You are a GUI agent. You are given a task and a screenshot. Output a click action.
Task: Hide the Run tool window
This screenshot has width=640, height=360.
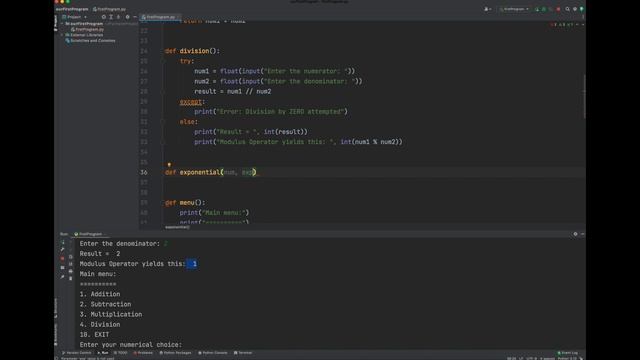tap(582, 234)
